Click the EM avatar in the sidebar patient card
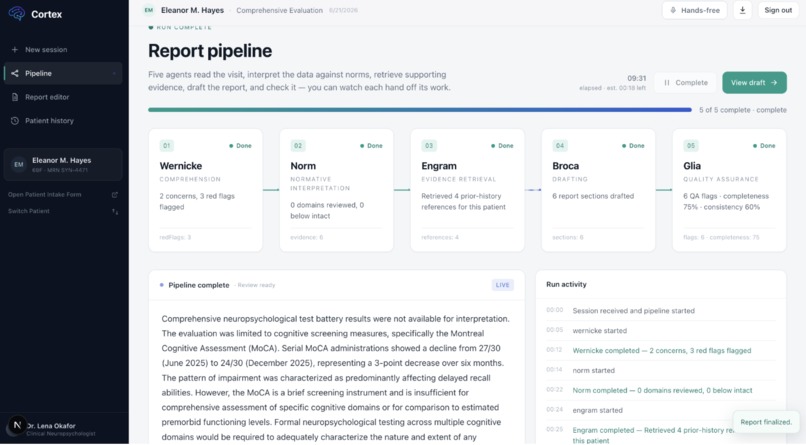 tap(19, 164)
